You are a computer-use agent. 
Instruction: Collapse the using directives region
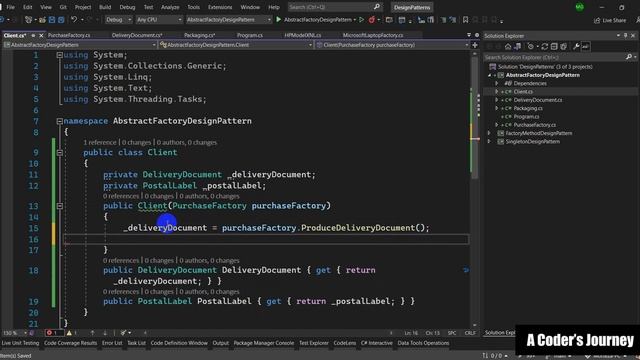(x=60, y=55)
